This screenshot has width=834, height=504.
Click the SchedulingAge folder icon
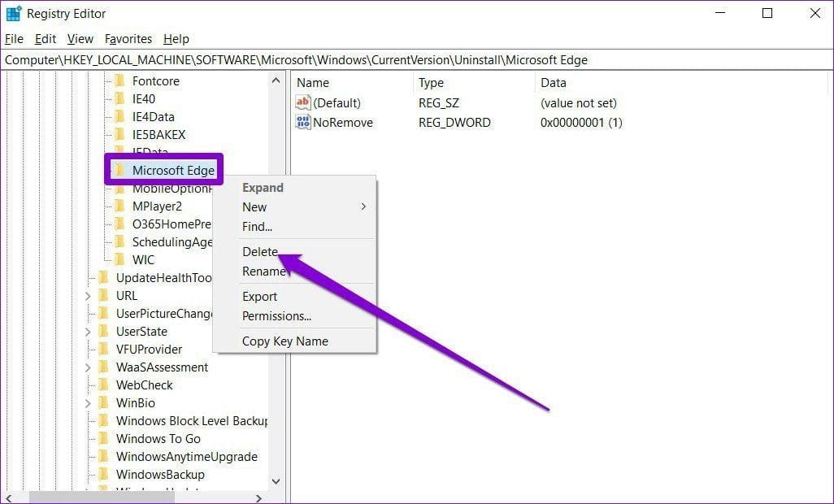pyautogui.click(x=120, y=242)
